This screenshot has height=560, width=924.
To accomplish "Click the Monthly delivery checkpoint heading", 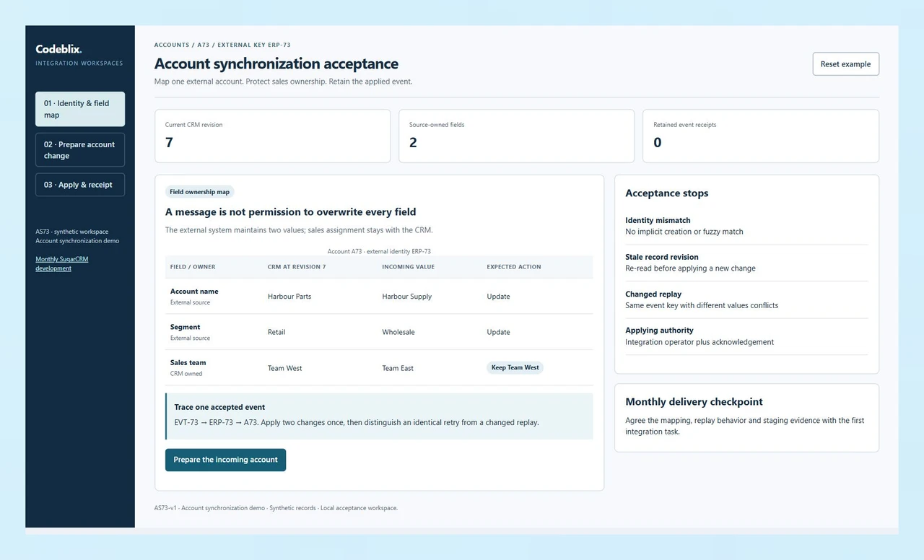I will (x=694, y=402).
